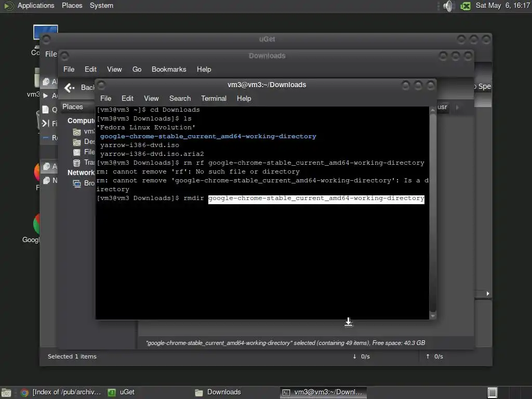Open the Places menu in top panel

click(72, 5)
